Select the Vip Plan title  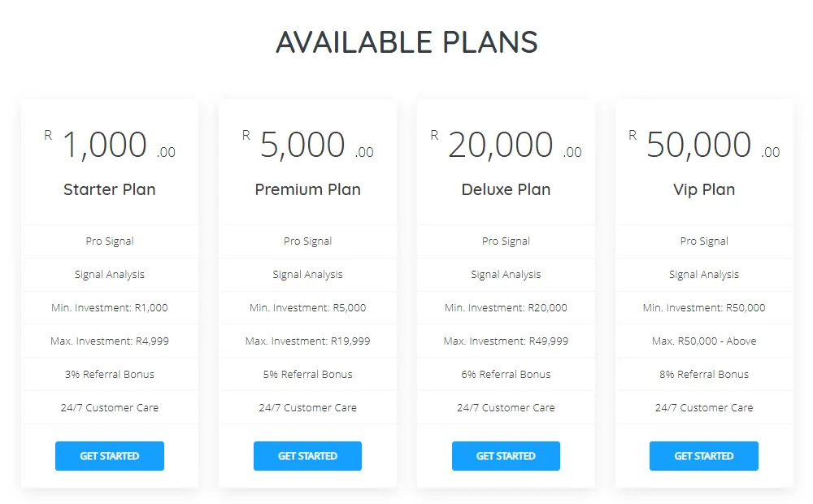(704, 189)
